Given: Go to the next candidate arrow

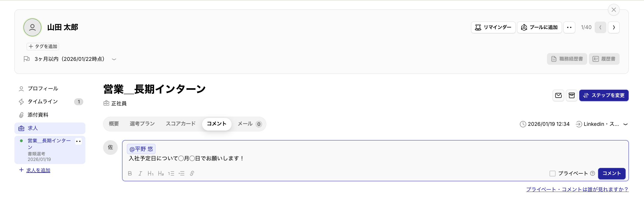Looking at the screenshot, I should (x=614, y=27).
